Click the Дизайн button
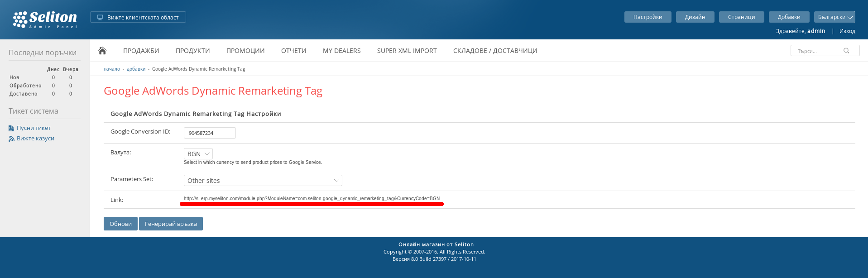This screenshot has height=278, width=868. (x=695, y=17)
